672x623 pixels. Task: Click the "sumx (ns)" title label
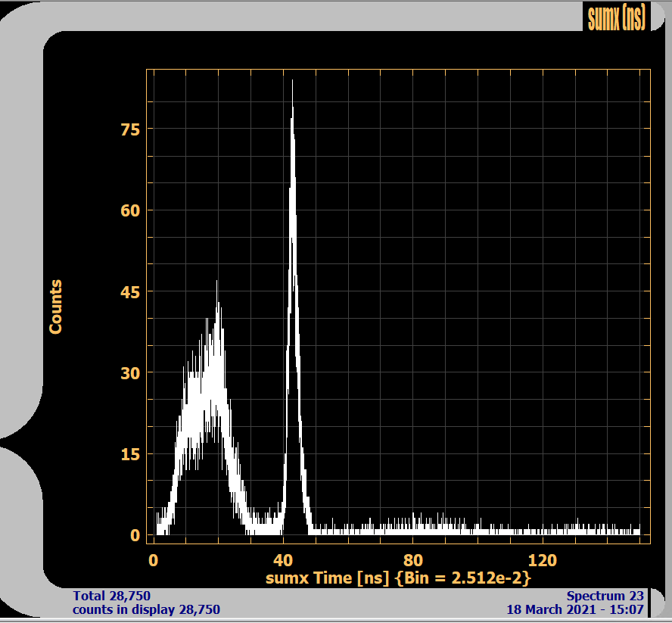[x=616, y=17]
